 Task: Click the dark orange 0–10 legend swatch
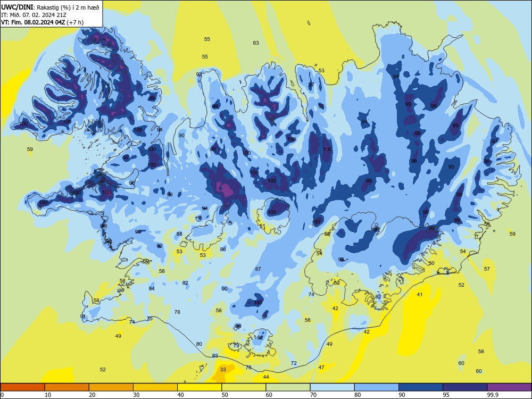(22, 387)
